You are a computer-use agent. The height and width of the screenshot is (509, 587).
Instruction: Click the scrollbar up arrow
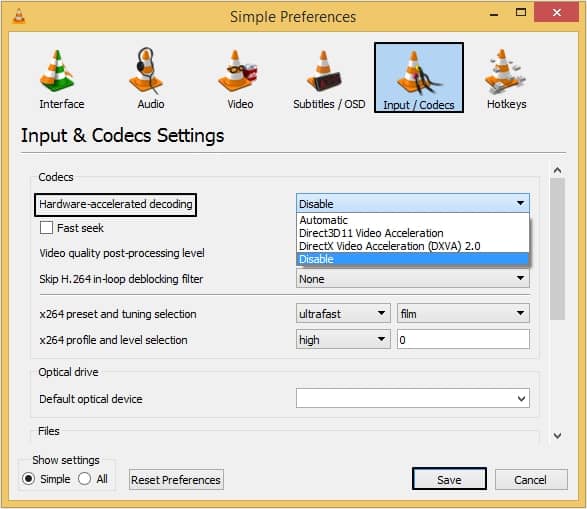(557, 170)
